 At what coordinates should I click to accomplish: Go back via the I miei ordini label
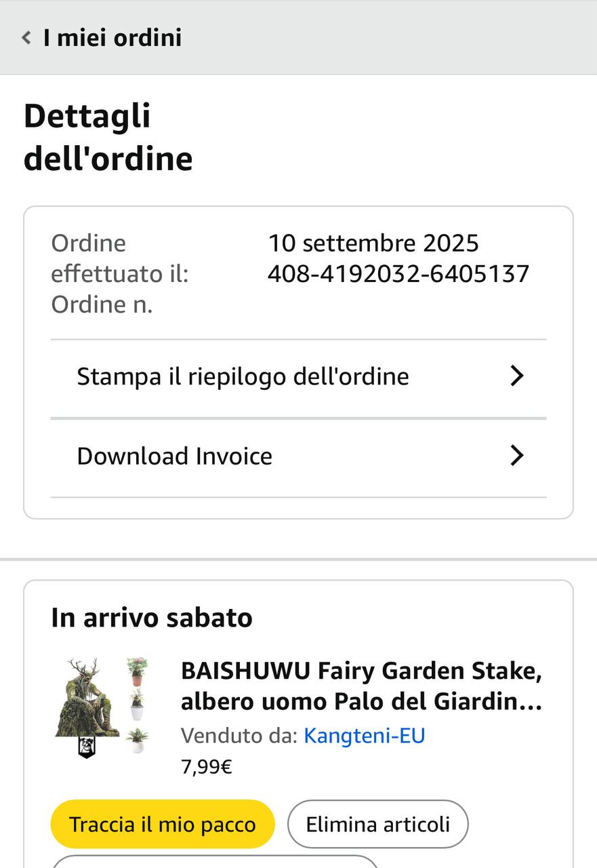point(112,38)
